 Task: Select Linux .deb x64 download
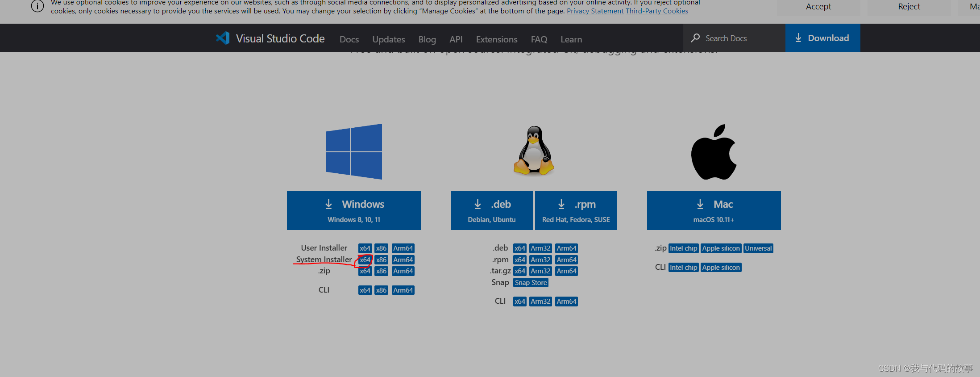(520, 248)
